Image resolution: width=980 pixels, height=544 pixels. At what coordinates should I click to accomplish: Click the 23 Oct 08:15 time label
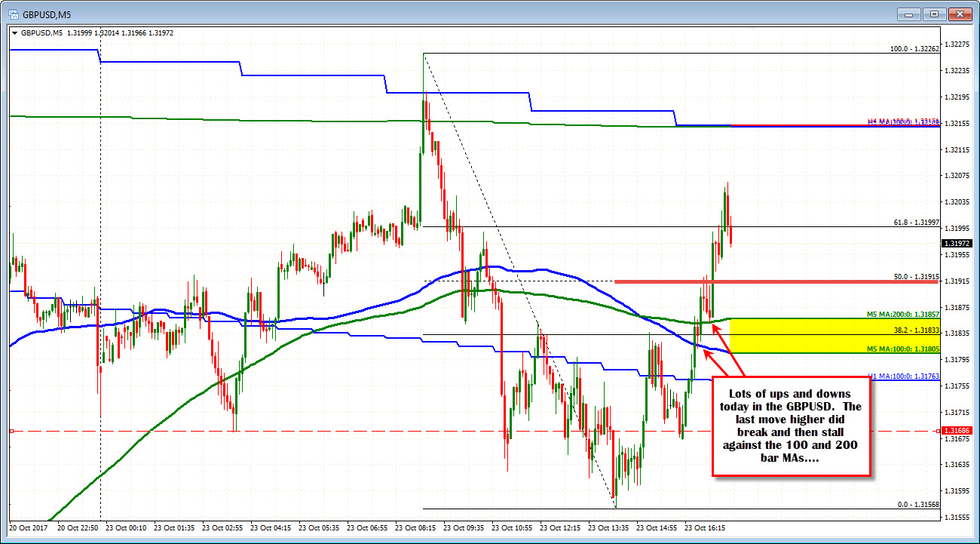(416, 528)
